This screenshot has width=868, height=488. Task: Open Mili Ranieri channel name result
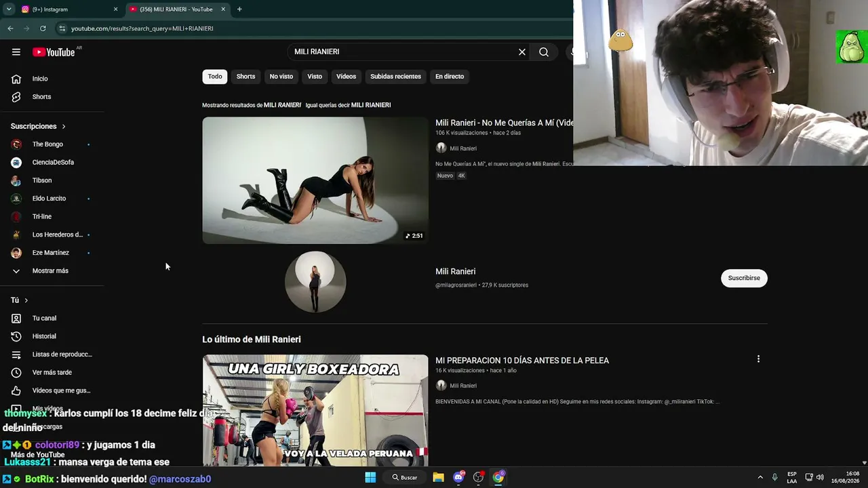(x=455, y=271)
